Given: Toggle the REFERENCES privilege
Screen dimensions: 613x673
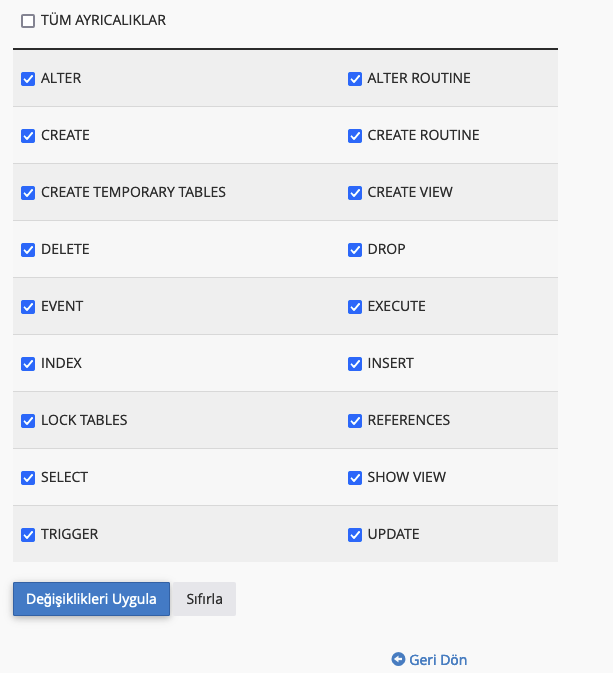Looking at the screenshot, I should click(355, 421).
